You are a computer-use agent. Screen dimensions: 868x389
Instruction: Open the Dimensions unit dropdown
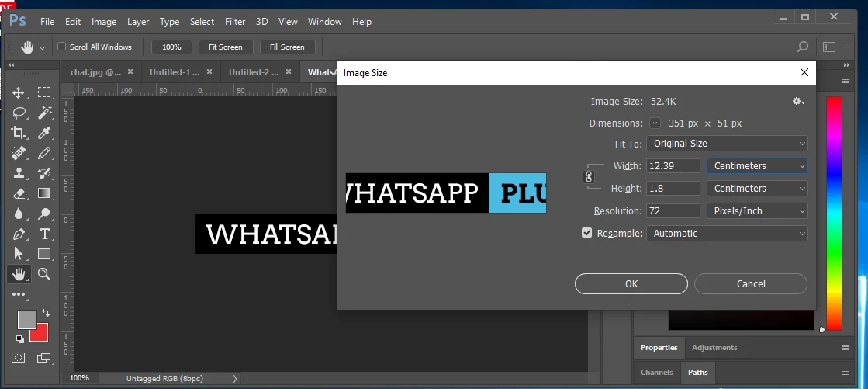[x=655, y=123]
